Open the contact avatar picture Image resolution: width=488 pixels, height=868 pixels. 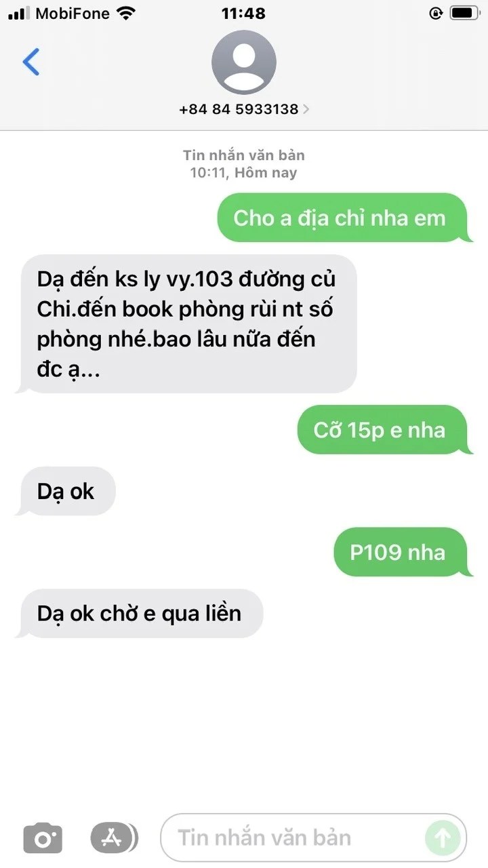(x=244, y=62)
